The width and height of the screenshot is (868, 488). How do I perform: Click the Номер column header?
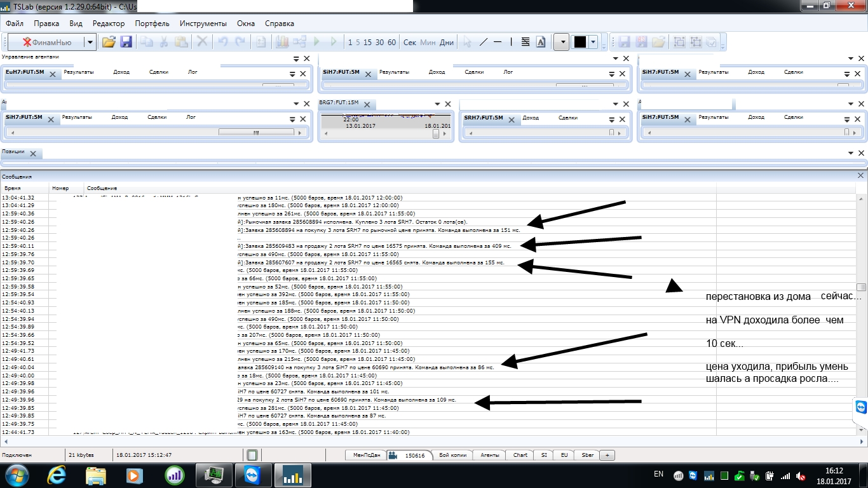pyautogui.click(x=67, y=188)
